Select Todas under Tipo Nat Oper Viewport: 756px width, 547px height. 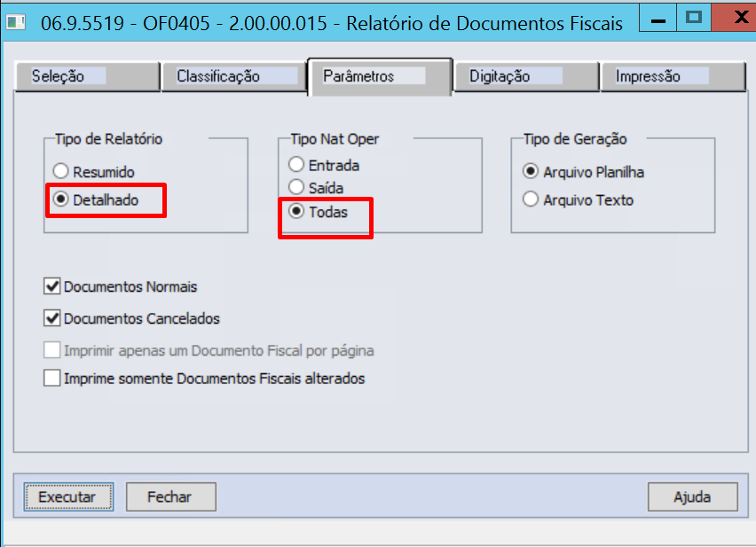[295, 211]
